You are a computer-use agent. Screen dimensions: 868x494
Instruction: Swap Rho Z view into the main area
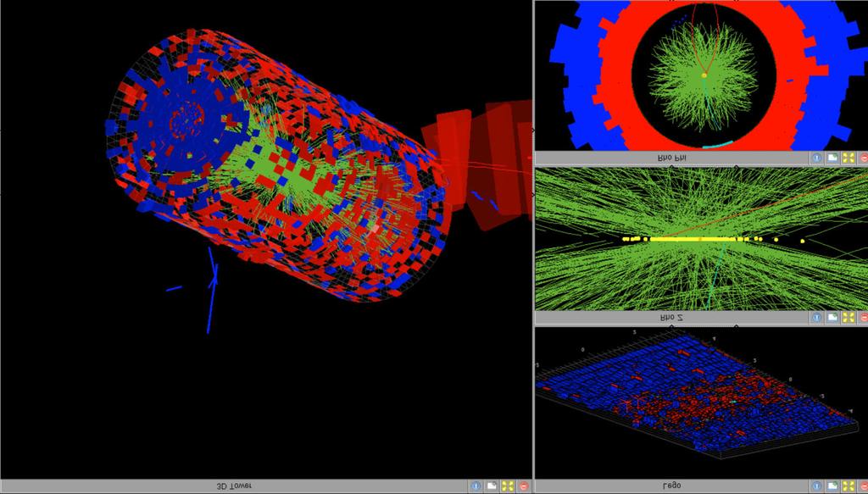click(x=849, y=318)
